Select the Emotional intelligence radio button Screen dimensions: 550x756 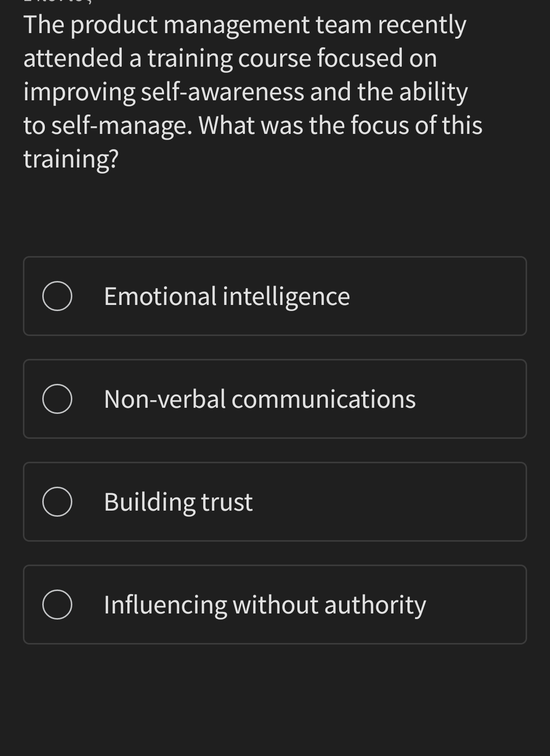[58, 296]
